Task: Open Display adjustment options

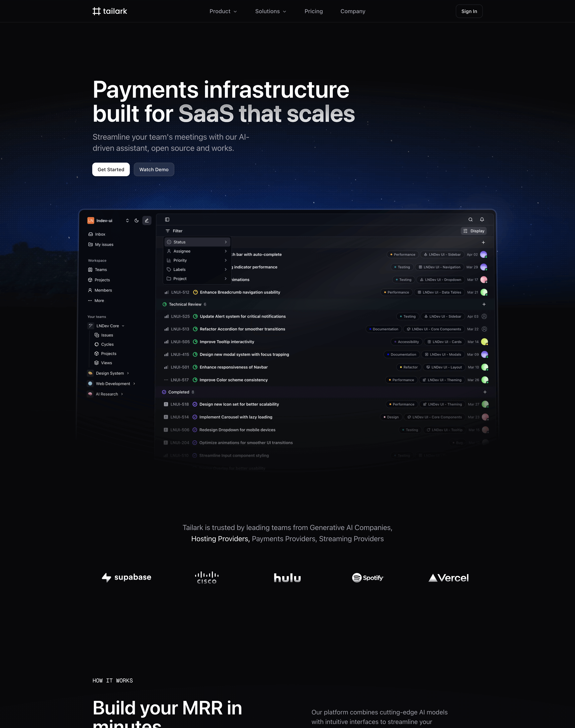Action: (474, 231)
